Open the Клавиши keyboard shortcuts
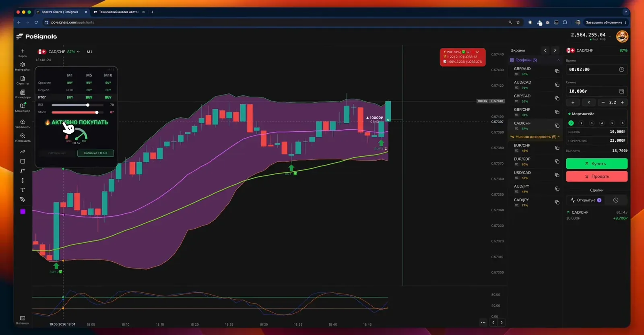The height and width of the screenshot is (335, 644). (x=23, y=320)
